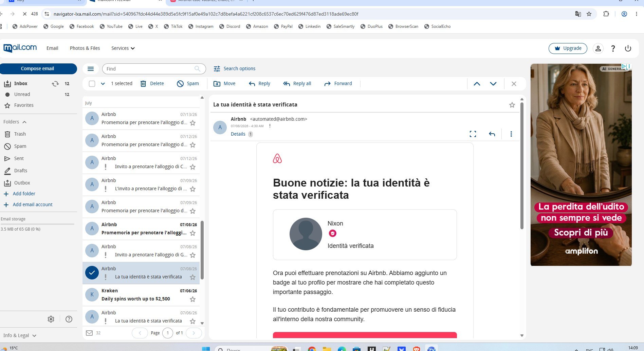Viewport: 644px width, 351px height.
Task: Star the bold 07/08/26 Promemoria email
Action: point(193,233)
